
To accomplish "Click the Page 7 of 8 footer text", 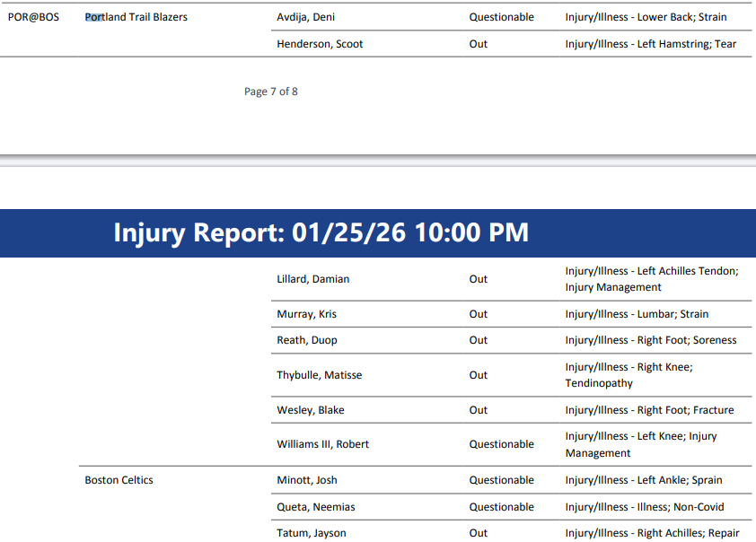I will (271, 92).
